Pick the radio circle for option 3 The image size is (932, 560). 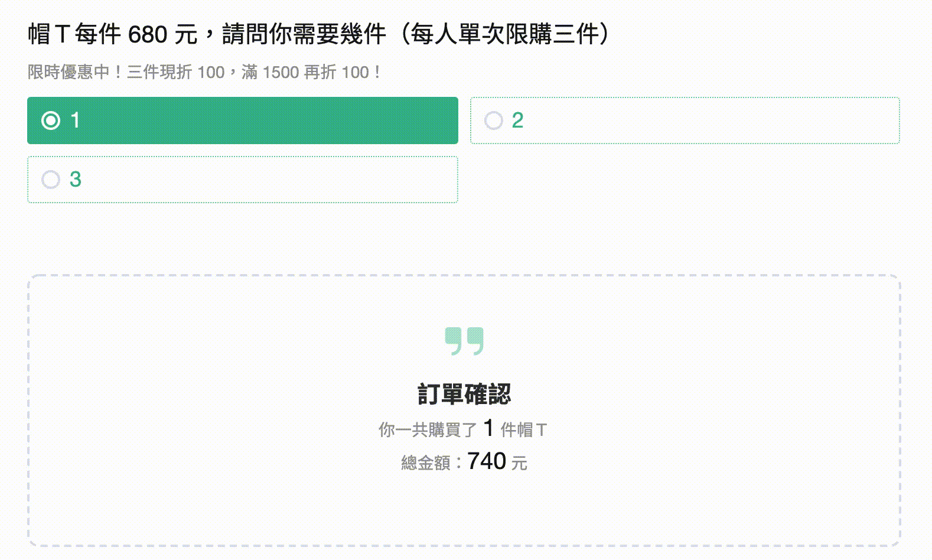pyautogui.click(x=51, y=180)
